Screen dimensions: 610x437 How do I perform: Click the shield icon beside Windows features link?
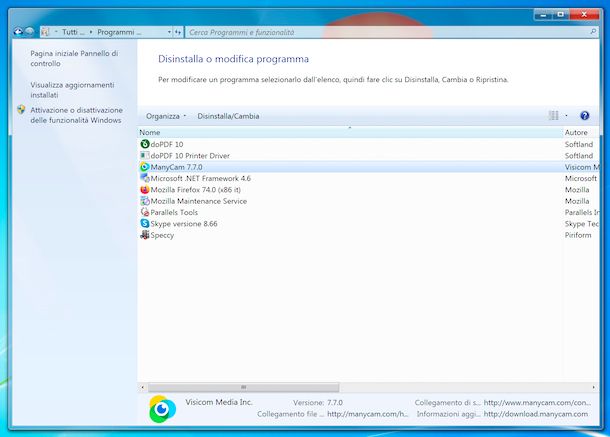coord(21,110)
